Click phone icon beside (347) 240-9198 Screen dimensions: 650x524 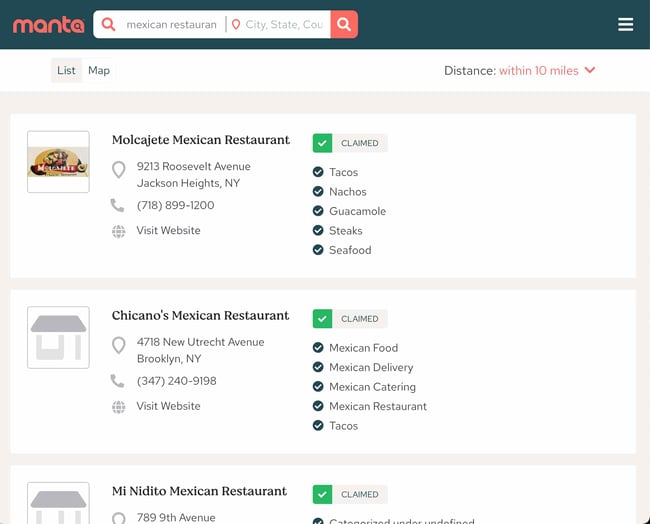tap(117, 381)
